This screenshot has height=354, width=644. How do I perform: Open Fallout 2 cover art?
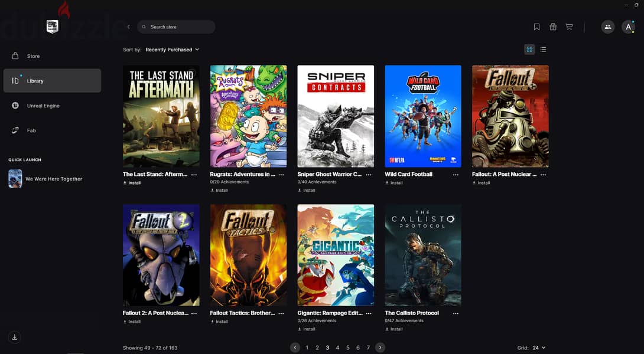coord(161,255)
